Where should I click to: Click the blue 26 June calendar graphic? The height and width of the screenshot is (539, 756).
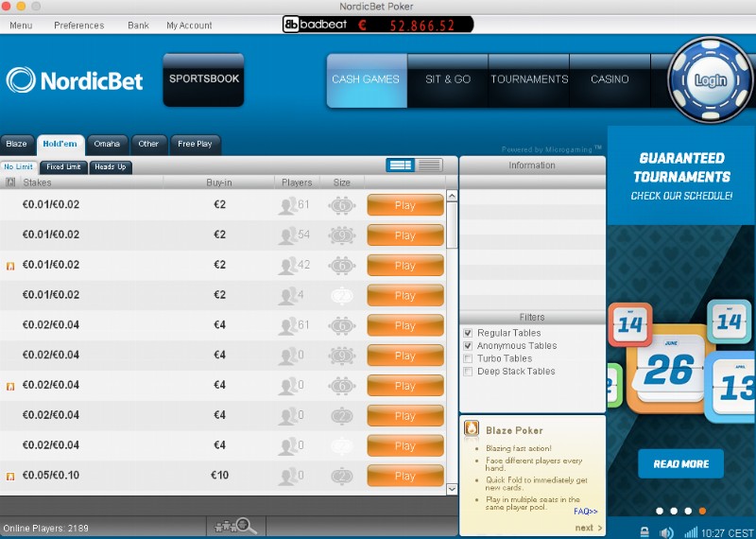(669, 369)
